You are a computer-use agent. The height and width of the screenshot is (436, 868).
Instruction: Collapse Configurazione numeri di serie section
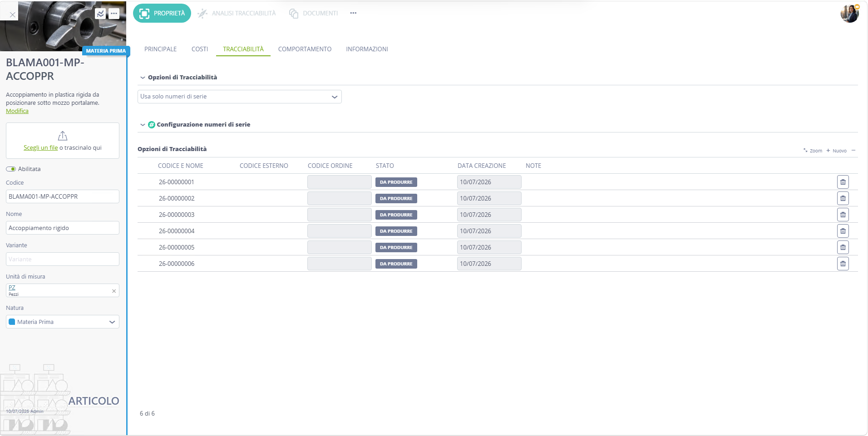coord(143,125)
